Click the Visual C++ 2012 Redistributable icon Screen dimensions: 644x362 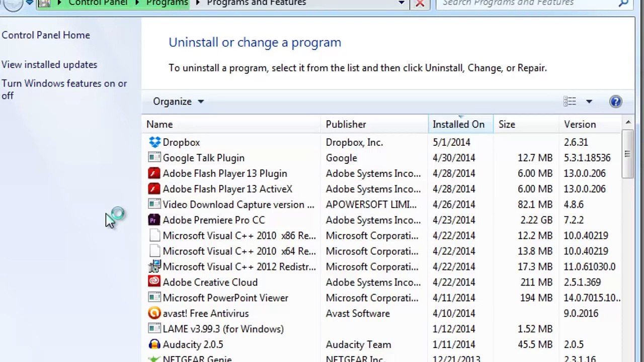click(x=154, y=267)
